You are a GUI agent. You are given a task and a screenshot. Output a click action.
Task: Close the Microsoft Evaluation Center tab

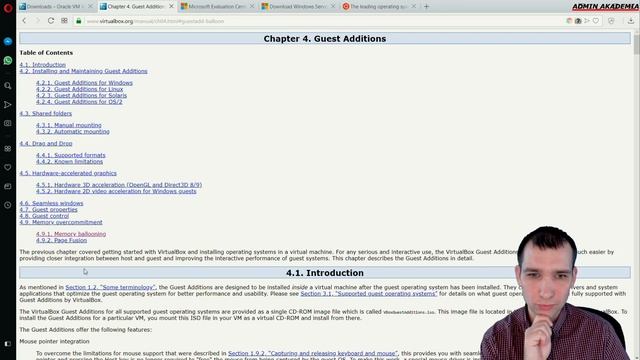(252, 7)
